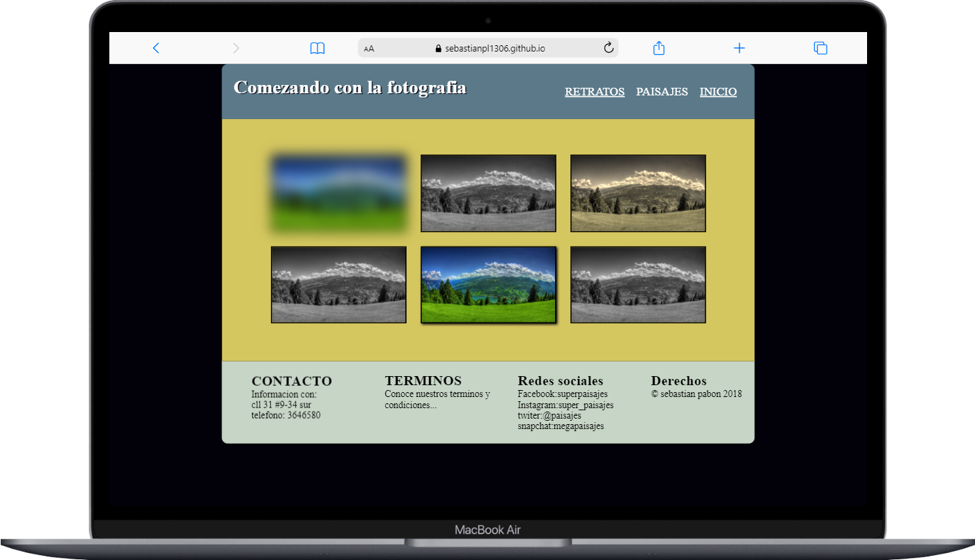Click the sepia-toned landscape photo
This screenshot has width=975, height=560.
[638, 193]
